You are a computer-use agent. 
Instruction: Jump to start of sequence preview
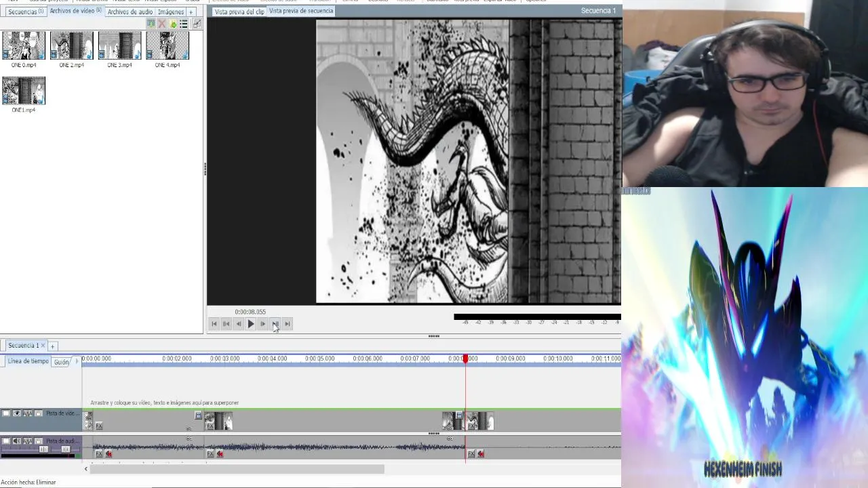(214, 324)
